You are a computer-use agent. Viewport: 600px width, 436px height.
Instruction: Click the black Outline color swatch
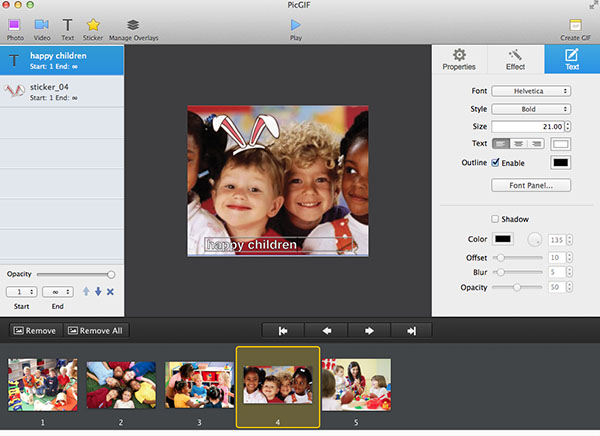pos(560,162)
